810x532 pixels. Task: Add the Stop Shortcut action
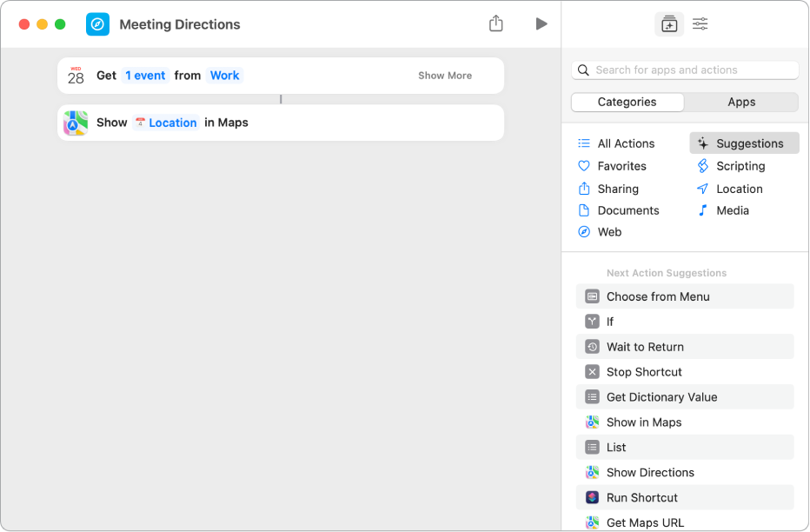(x=643, y=371)
